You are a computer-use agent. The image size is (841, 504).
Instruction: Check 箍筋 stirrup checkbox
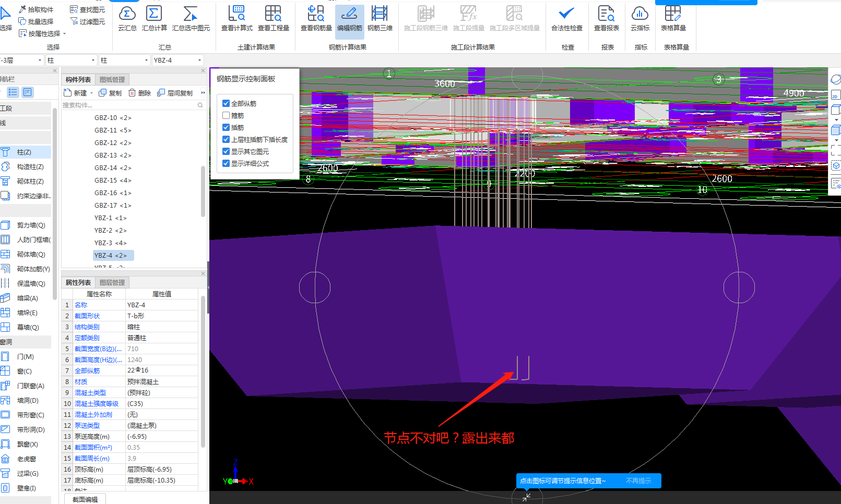click(226, 115)
